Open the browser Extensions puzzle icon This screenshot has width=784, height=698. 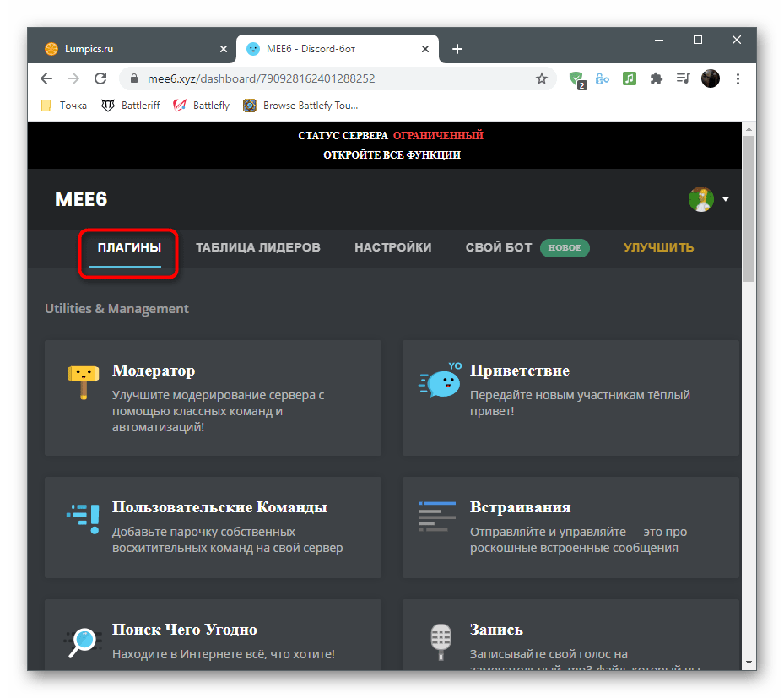pyautogui.click(x=656, y=78)
